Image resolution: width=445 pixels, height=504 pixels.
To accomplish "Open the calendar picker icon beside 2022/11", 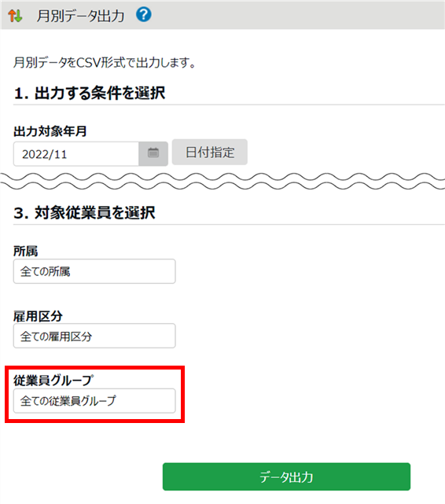I will [153, 153].
